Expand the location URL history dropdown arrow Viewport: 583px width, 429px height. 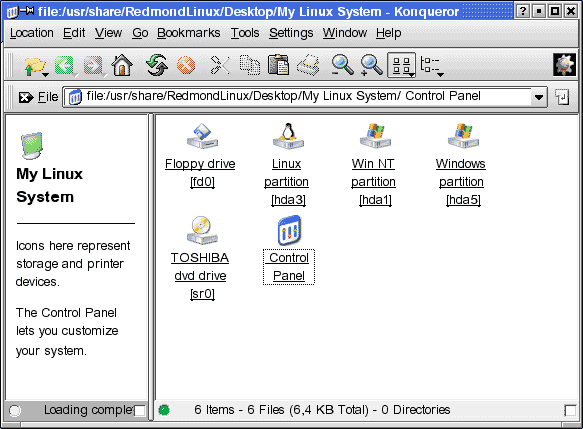(538, 97)
